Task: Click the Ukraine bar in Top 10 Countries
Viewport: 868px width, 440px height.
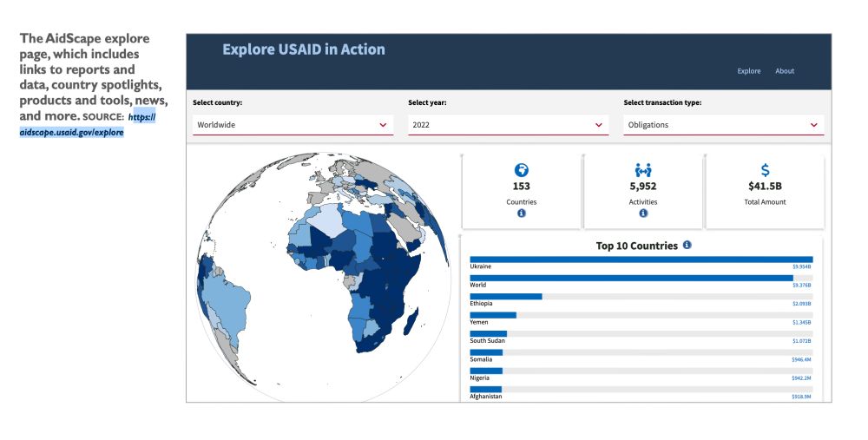Action: [641, 259]
